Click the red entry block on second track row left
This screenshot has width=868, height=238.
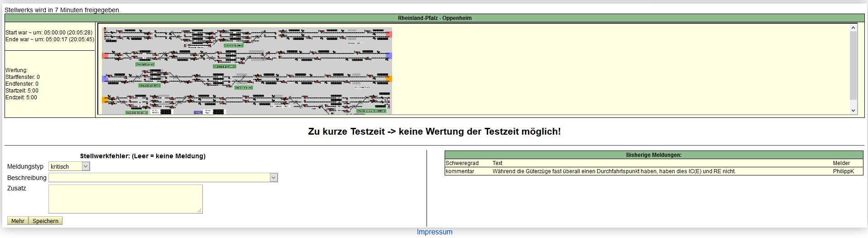point(105,56)
